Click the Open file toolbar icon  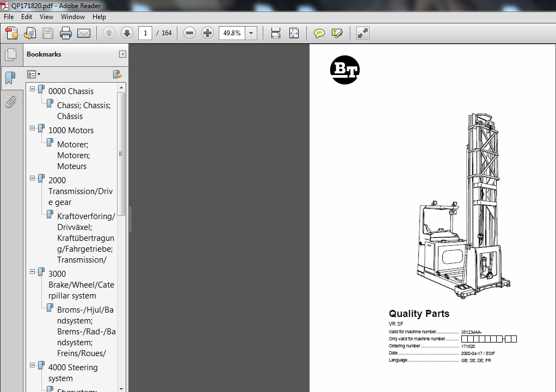pos(30,33)
